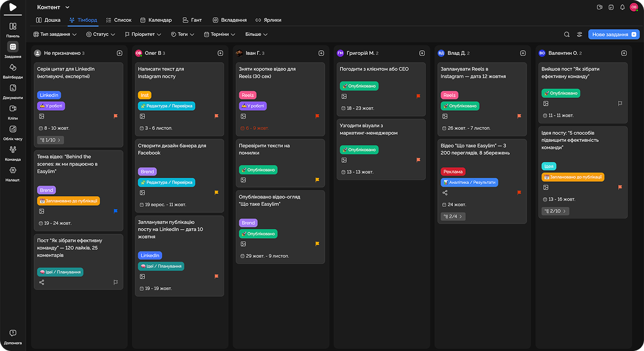Switch to the Календар tab
644x351 pixels.
[x=156, y=20]
